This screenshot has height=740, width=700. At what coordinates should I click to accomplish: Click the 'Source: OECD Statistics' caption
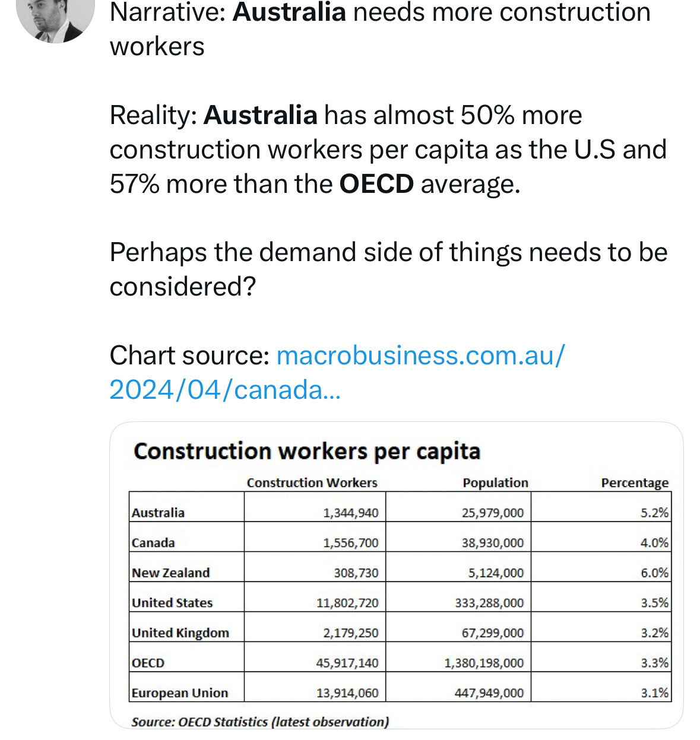260,722
